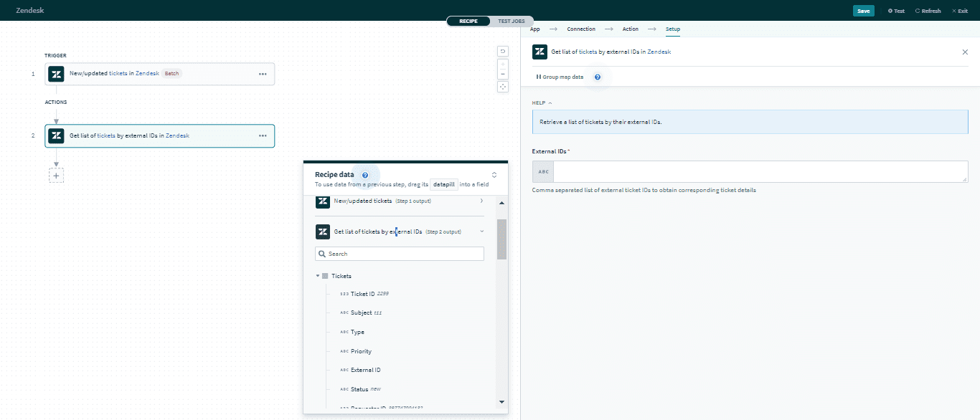Viewport: 980px width, 420px height.
Task: Click the Save button
Action: pos(863,11)
